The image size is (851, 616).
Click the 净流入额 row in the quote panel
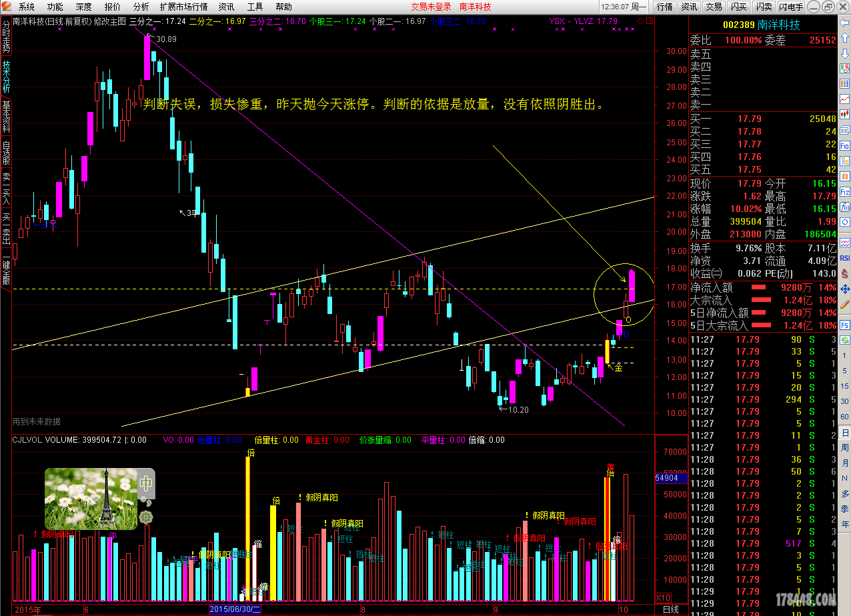[763, 287]
